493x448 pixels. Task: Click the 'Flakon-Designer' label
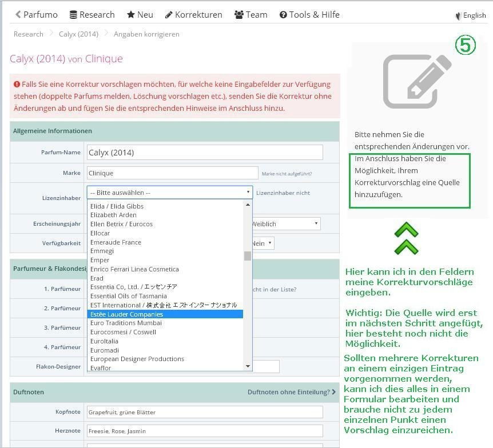pos(58,367)
